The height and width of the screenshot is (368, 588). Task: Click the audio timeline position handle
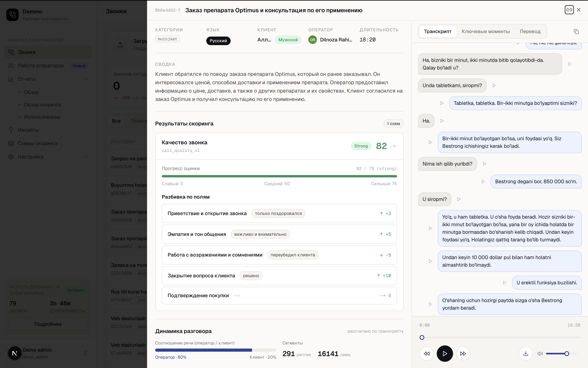coord(422,338)
